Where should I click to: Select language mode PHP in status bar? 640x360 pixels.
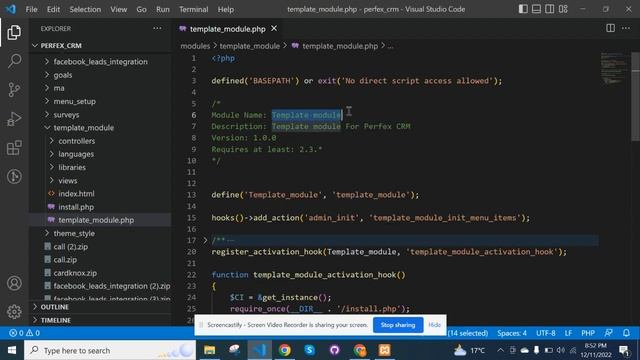pos(588,333)
